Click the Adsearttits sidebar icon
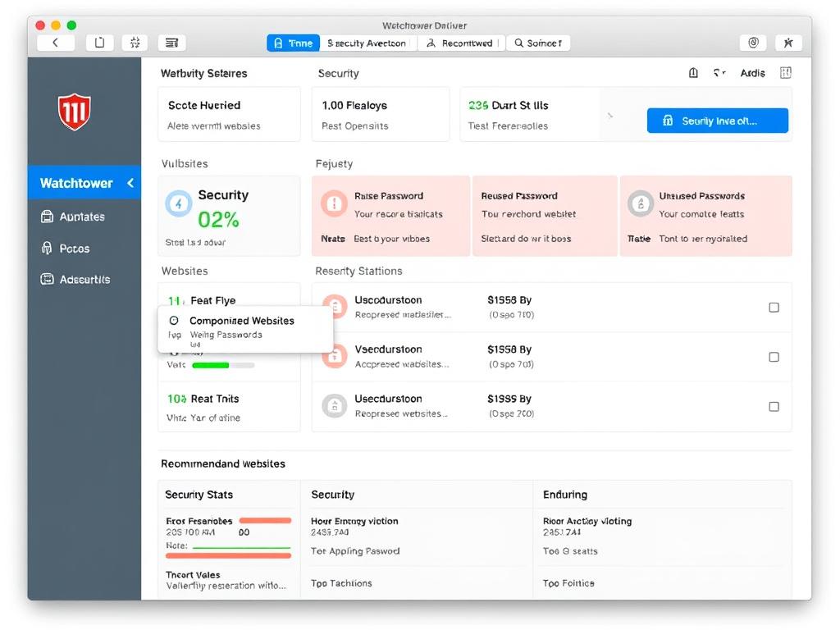Viewport: 840px width, 630px height. coord(47,279)
